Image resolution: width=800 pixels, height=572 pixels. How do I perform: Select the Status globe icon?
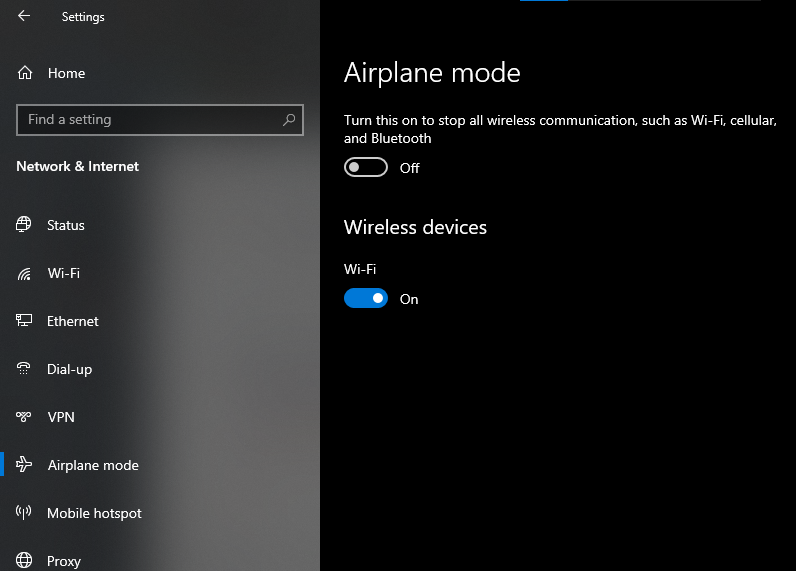click(23, 225)
